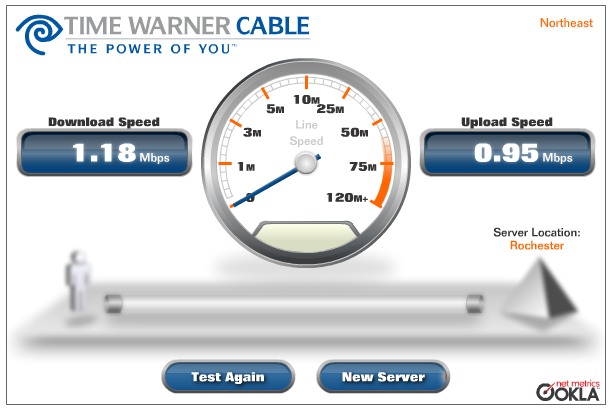The image size is (610, 410).
Task: Click the TIME WARNER CABLE wordmark
Action: click(187, 26)
